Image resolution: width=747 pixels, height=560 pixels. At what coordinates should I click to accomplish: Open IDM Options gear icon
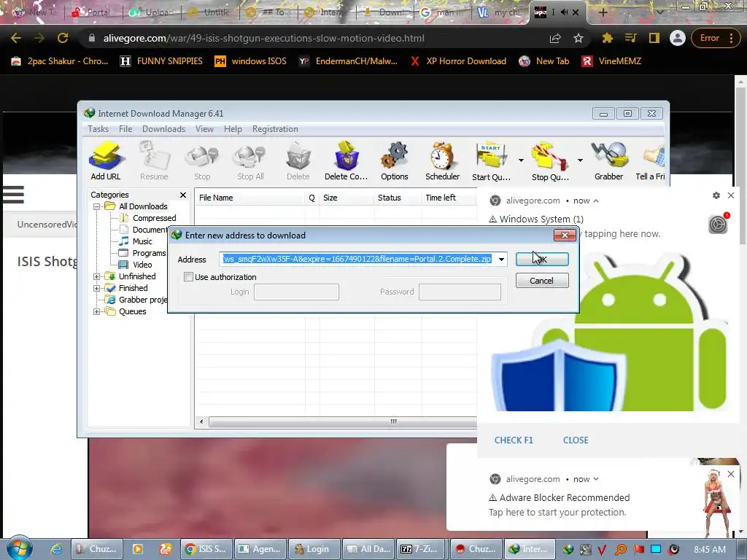395,160
